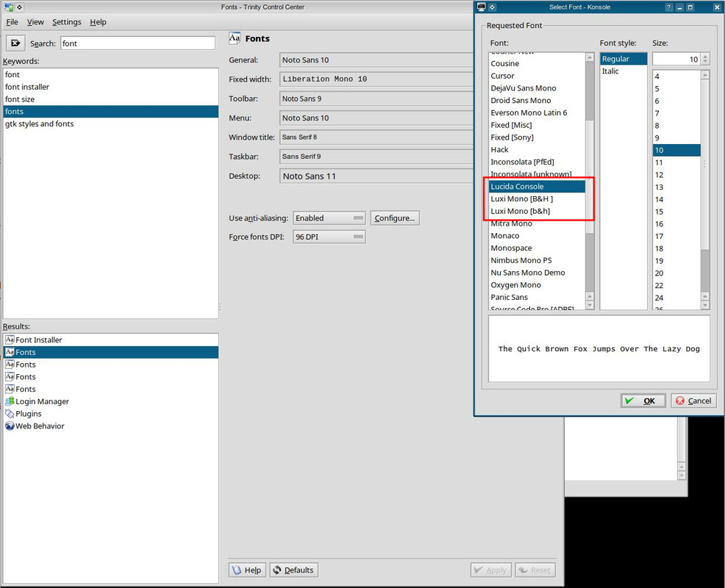This screenshot has height=588, width=725.
Task: Click the Fixed width font field
Action: click(376, 79)
